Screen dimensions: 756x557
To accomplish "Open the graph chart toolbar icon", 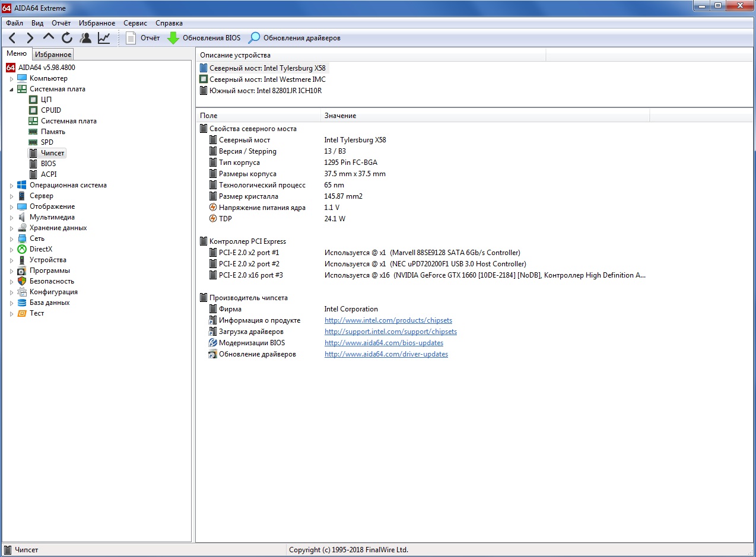I will pyautogui.click(x=104, y=38).
